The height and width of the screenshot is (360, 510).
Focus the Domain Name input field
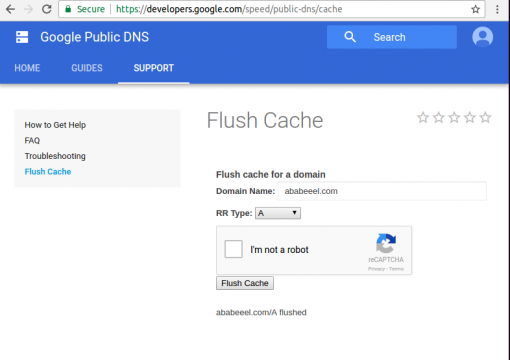point(382,191)
